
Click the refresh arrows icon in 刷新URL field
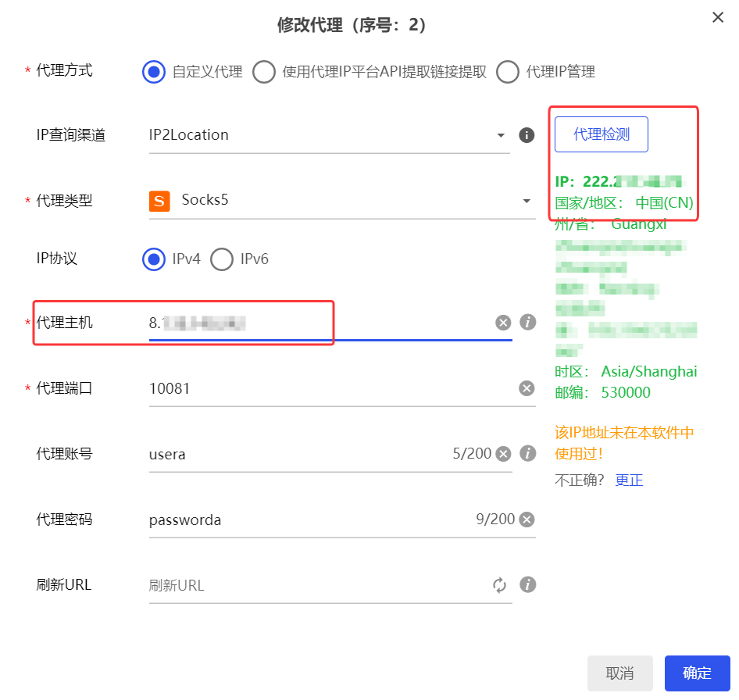(x=500, y=585)
